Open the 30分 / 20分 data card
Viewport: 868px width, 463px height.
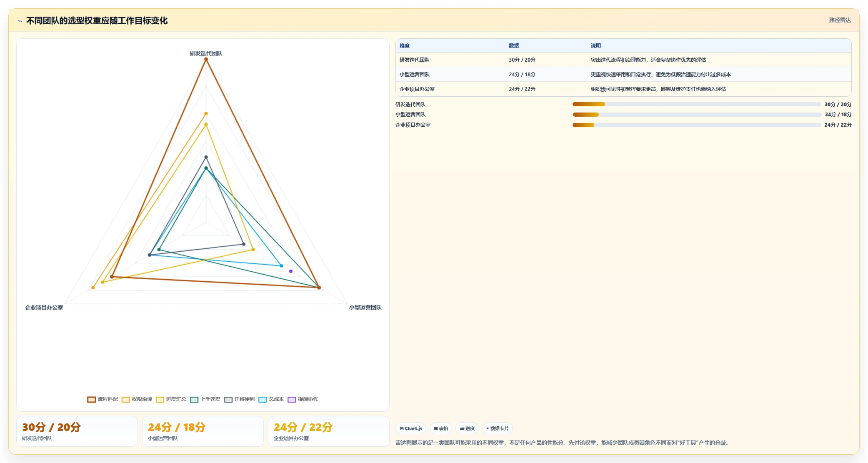[x=77, y=431]
